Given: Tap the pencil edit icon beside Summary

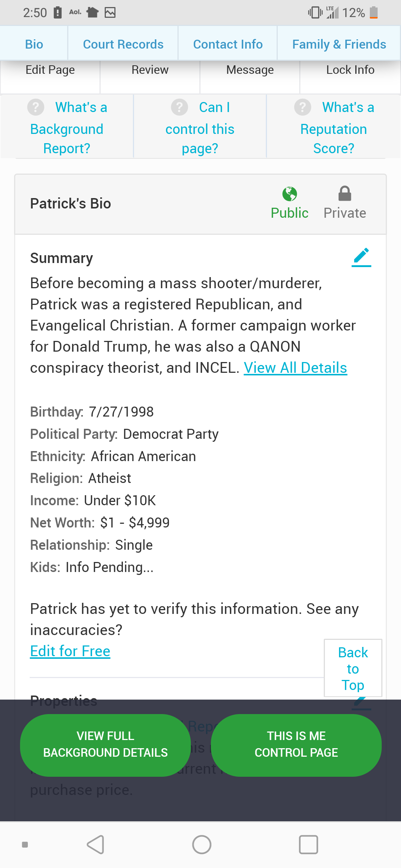Looking at the screenshot, I should pos(361,257).
